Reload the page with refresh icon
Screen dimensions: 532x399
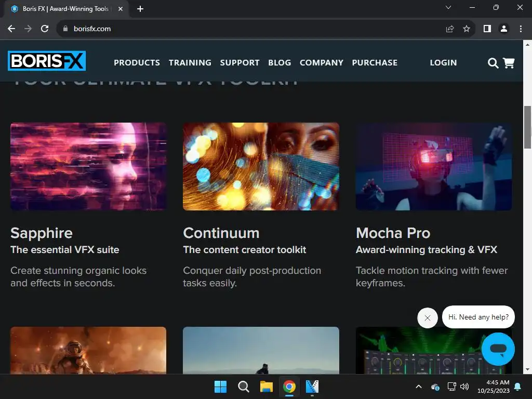45,29
